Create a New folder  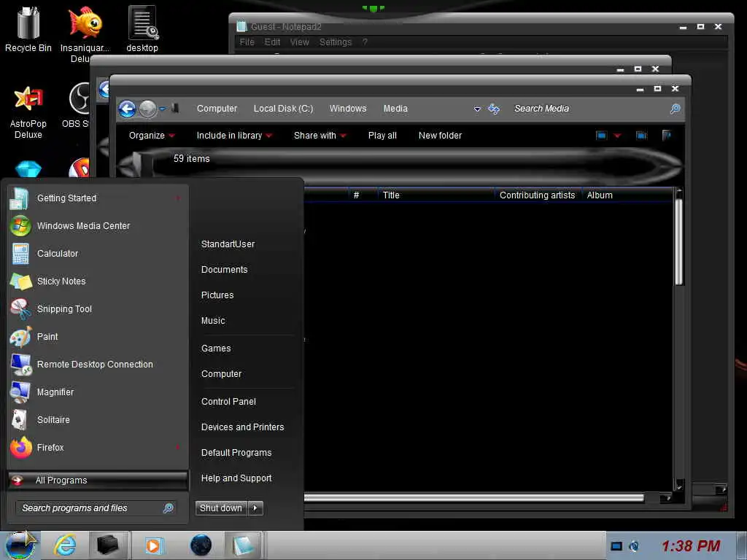pos(440,136)
